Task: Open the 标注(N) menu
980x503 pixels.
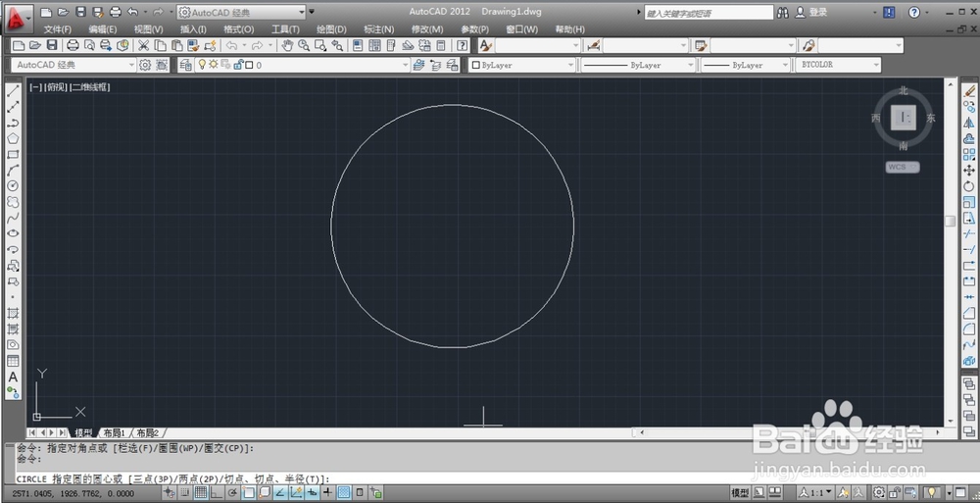Action: click(378, 29)
